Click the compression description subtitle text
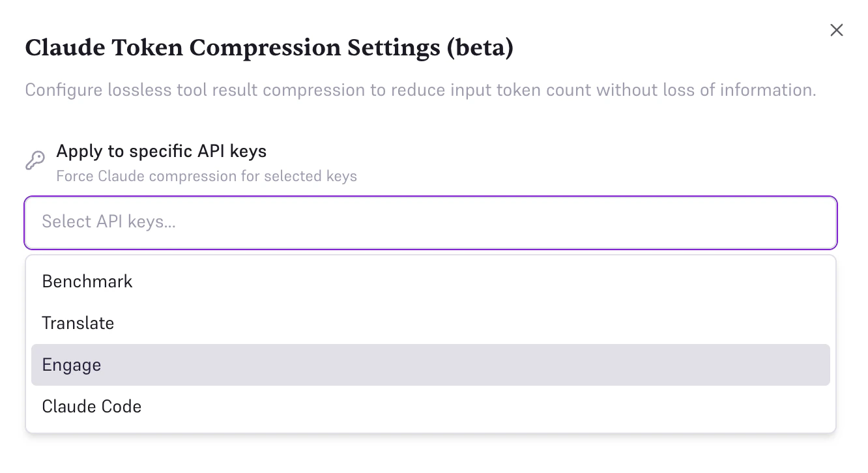 [420, 90]
